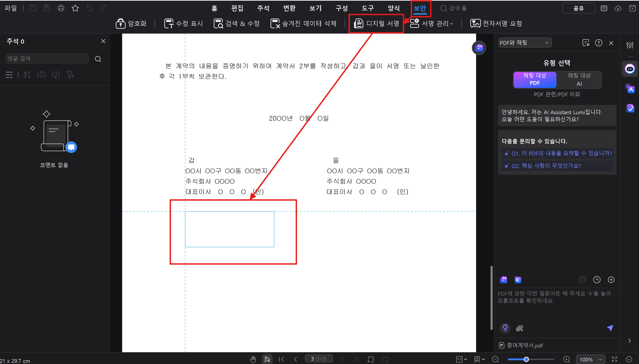The width and height of the screenshot is (639, 364).
Task: Select the 디지털 서명 tool
Action: tap(376, 24)
